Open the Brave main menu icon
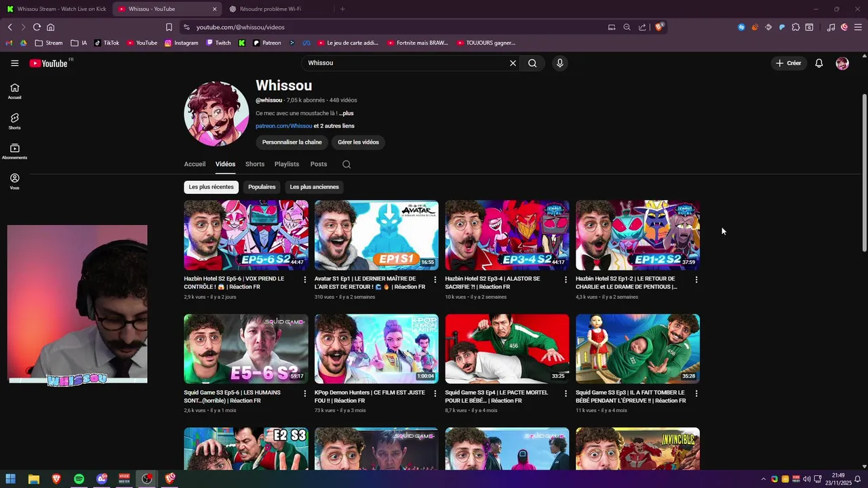Image resolution: width=868 pixels, height=488 pixels. coord(858,27)
